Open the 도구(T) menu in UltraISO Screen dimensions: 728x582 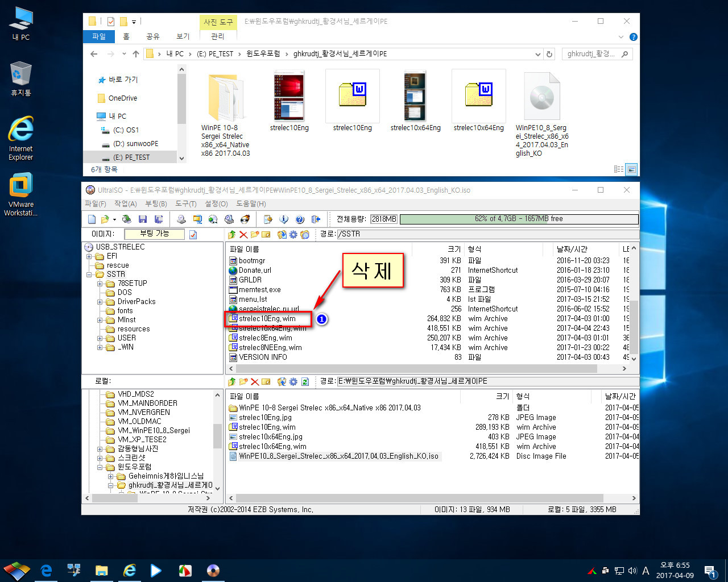tap(186, 204)
